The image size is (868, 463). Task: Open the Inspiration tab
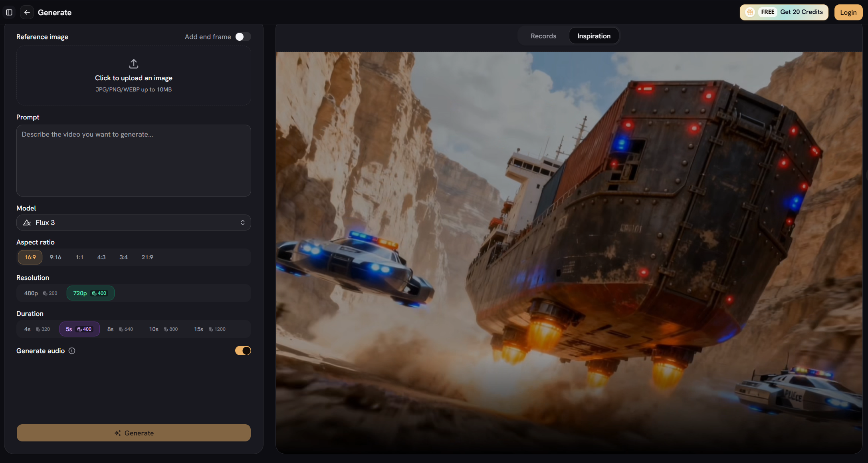594,36
